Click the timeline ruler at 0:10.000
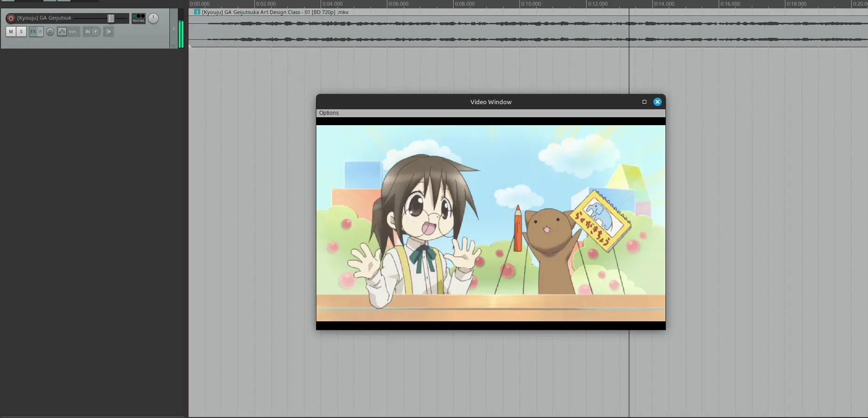 (531, 4)
